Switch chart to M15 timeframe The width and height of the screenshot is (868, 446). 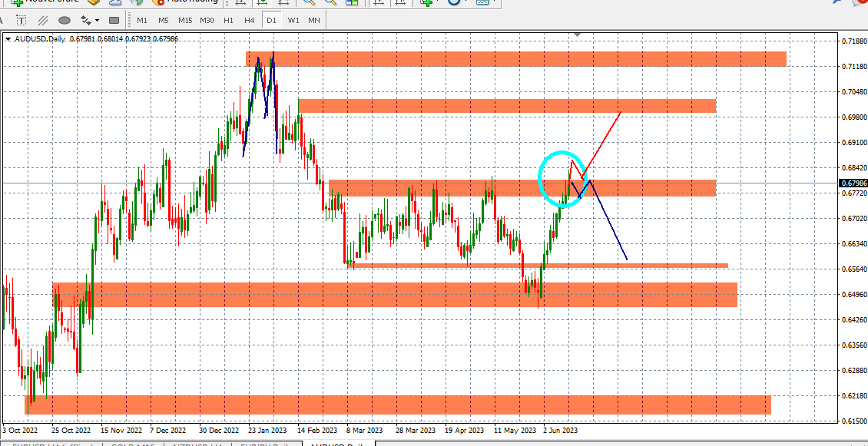tap(185, 21)
